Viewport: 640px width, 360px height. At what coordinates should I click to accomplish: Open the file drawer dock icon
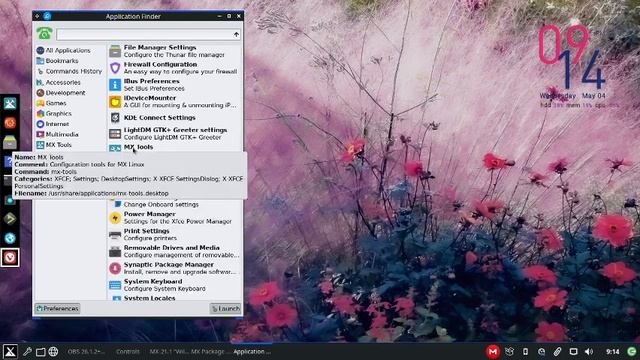coord(10,142)
